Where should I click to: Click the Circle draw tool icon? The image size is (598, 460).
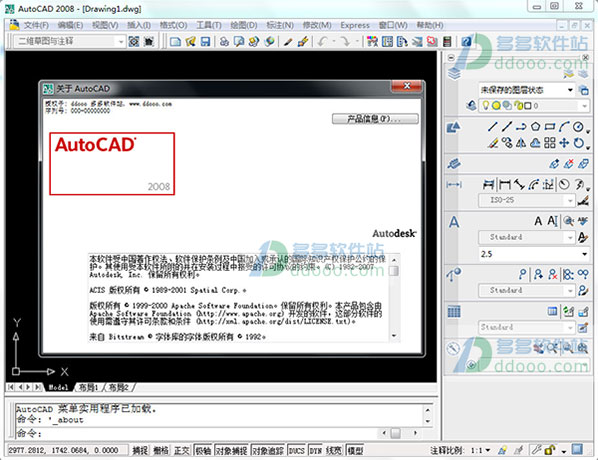tap(579, 127)
